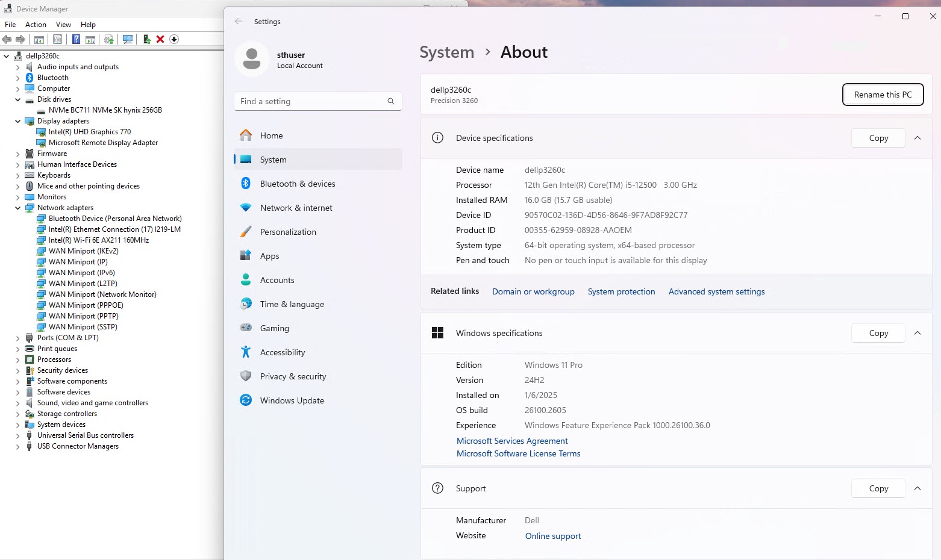Click the Rename this PC button
This screenshot has height=560, width=941.
pyautogui.click(x=883, y=95)
